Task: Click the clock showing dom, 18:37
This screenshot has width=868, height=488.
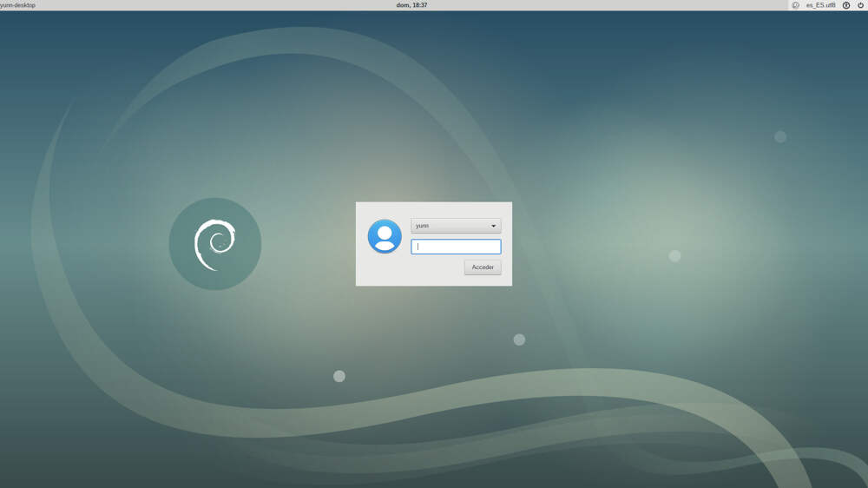Action: (x=411, y=5)
